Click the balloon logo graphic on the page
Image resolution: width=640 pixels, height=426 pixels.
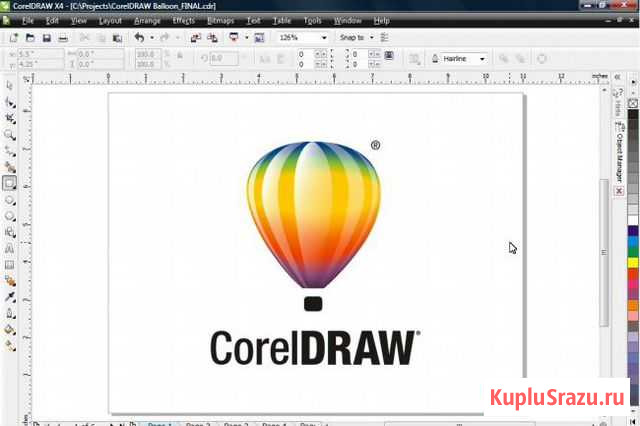click(x=313, y=226)
